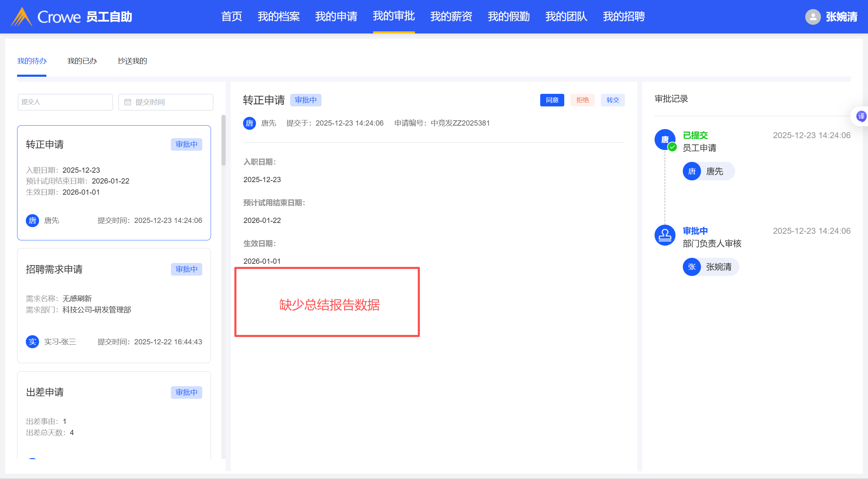The image size is (868, 479).
Task: Click the pending list scrollbar
Action: coord(224,140)
